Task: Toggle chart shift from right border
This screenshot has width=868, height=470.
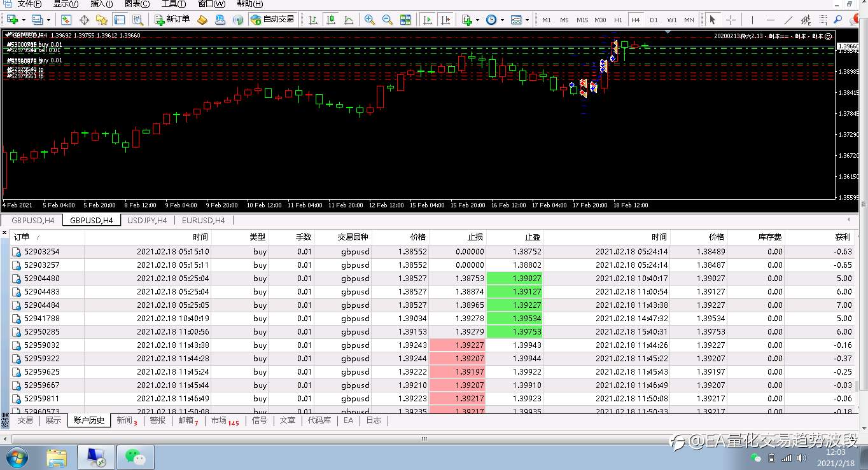Action: tap(445, 20)
